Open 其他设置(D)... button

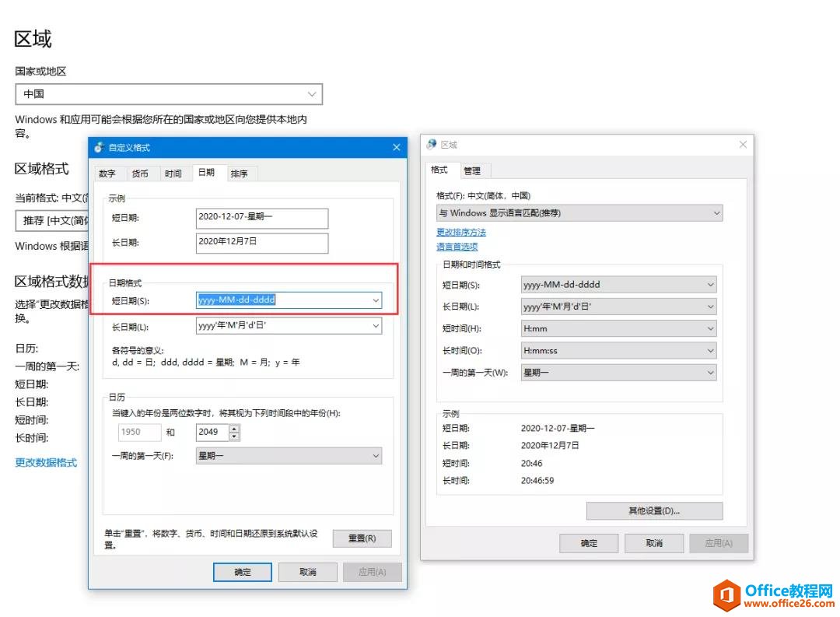[x=654, y=511]
